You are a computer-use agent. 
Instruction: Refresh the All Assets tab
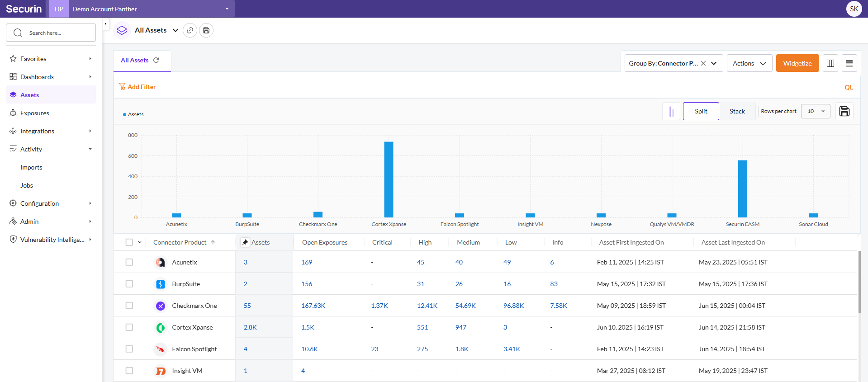tap(157, 60)
